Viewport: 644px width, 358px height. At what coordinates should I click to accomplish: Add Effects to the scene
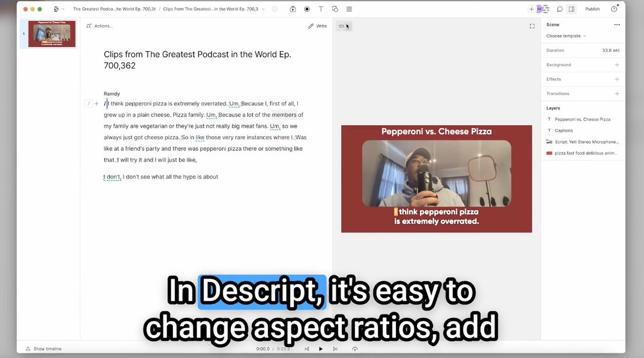617,79
